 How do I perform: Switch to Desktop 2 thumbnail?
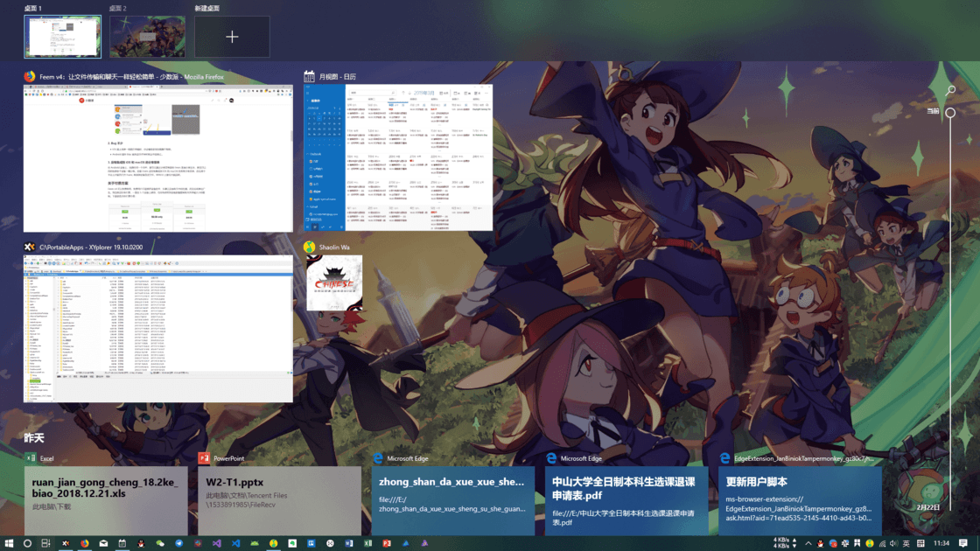147,37
